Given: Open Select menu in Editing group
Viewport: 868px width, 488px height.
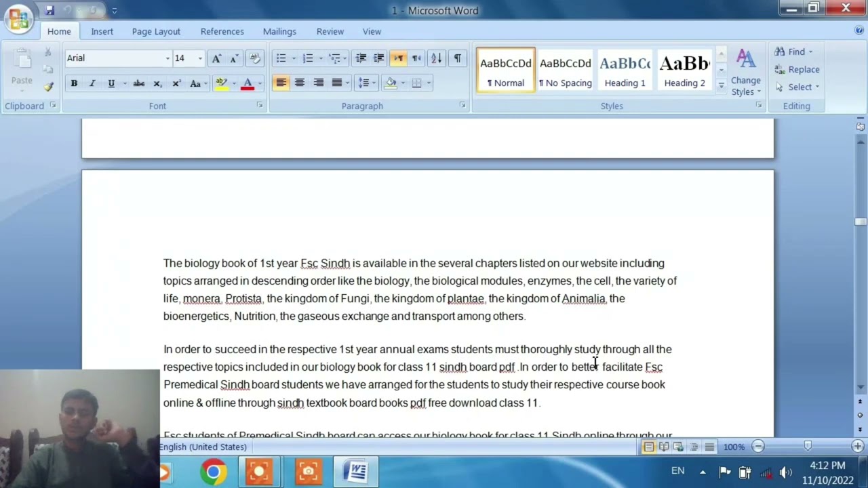Looking at the screenshot, I should [798, 87].
